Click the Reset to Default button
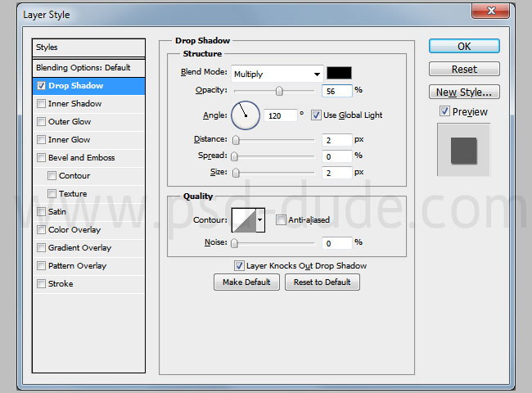This screenshot has height=393, width=532. (x=322, y=282)
